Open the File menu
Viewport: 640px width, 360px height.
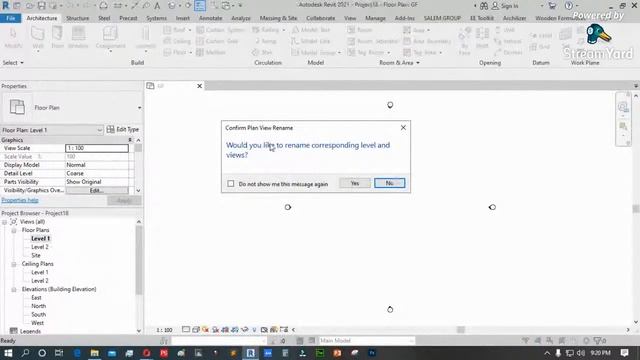(11, 18)
